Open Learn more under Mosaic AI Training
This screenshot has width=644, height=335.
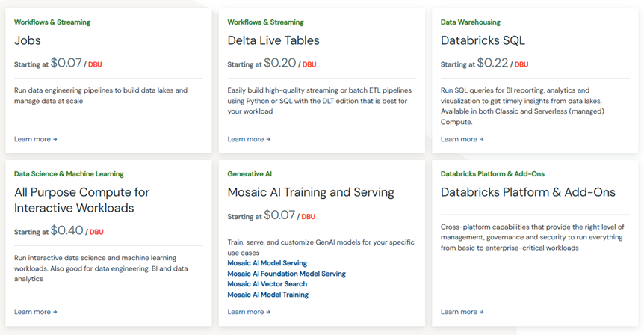[x=249, y=312]
